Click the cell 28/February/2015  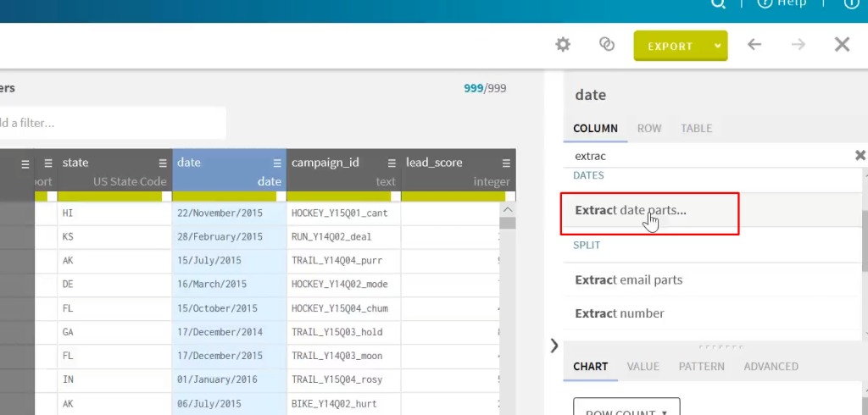pyautogui.click(x=229, y=237)
